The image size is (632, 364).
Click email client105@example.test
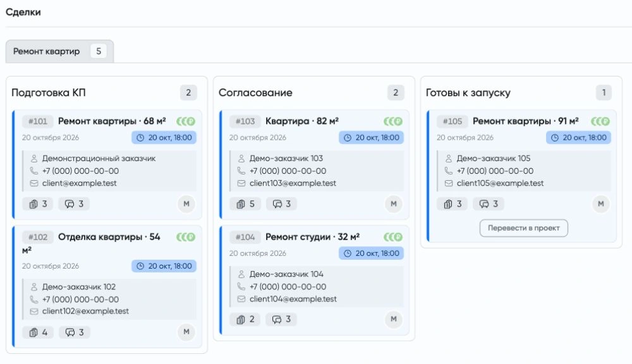coord(500,183)
